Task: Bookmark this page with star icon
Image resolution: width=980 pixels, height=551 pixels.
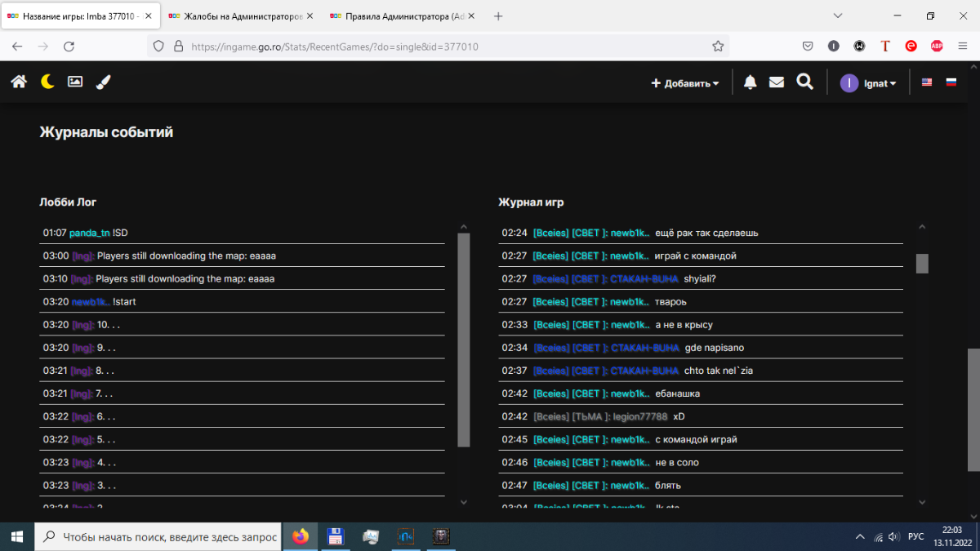Action: pyautogui.click(x=718, y=47)
